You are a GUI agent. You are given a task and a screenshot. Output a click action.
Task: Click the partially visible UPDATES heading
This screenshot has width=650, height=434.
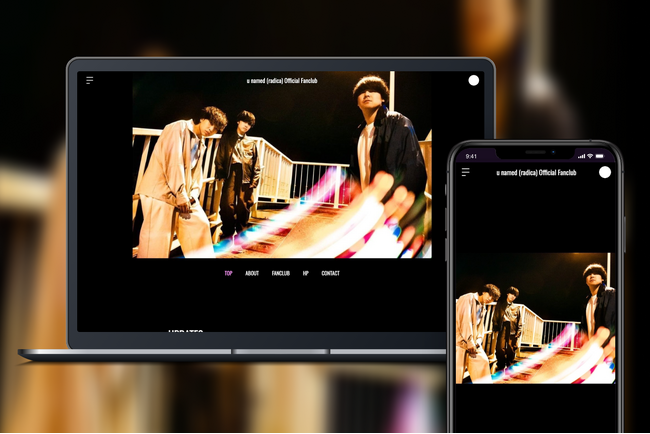(185, 330)
